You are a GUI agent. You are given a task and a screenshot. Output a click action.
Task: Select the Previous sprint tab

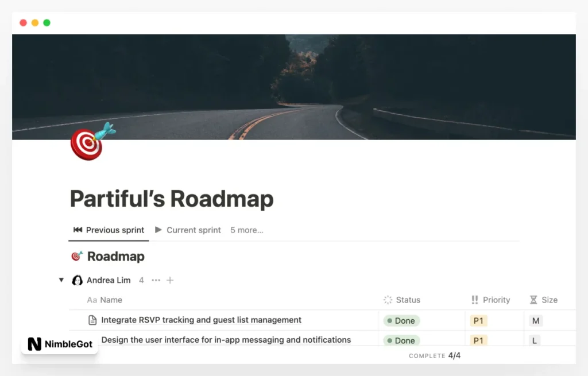109,230
